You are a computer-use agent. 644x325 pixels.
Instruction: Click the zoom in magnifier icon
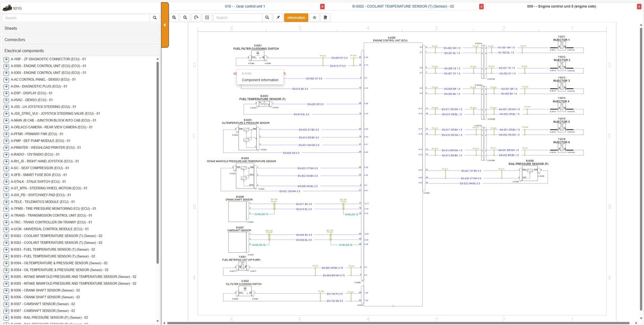174,18
